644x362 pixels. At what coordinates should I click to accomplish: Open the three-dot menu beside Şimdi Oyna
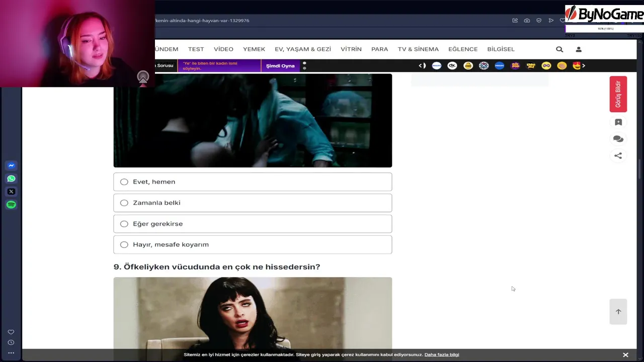tap(304, 66)
